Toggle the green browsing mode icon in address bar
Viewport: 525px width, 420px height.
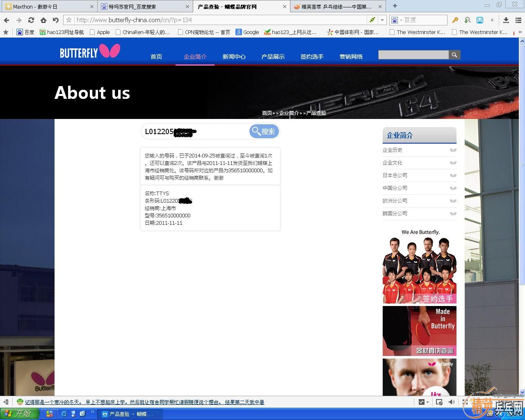372,20
